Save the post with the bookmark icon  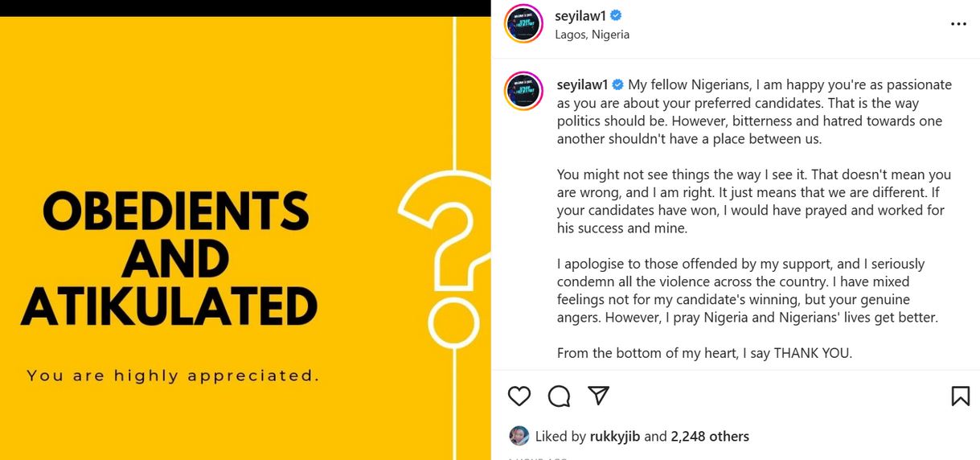(x=960, y=396)
